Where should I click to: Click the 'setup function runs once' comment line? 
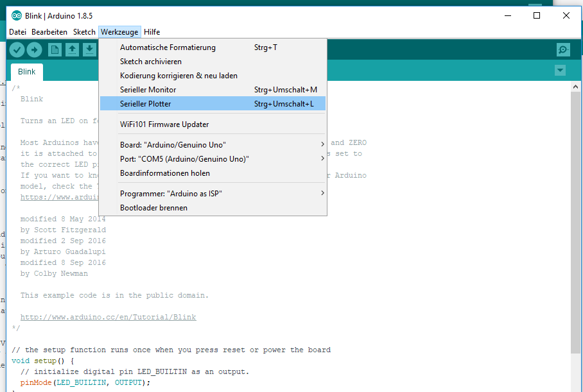(x=171, y=350)
